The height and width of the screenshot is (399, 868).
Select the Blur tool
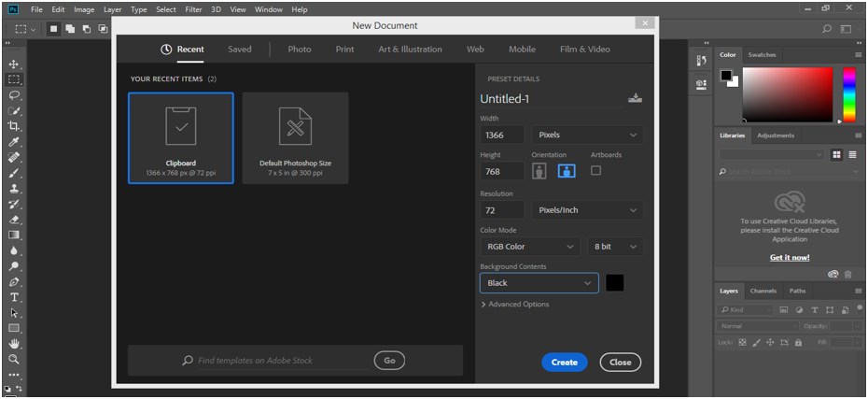(x=14, y=250)
